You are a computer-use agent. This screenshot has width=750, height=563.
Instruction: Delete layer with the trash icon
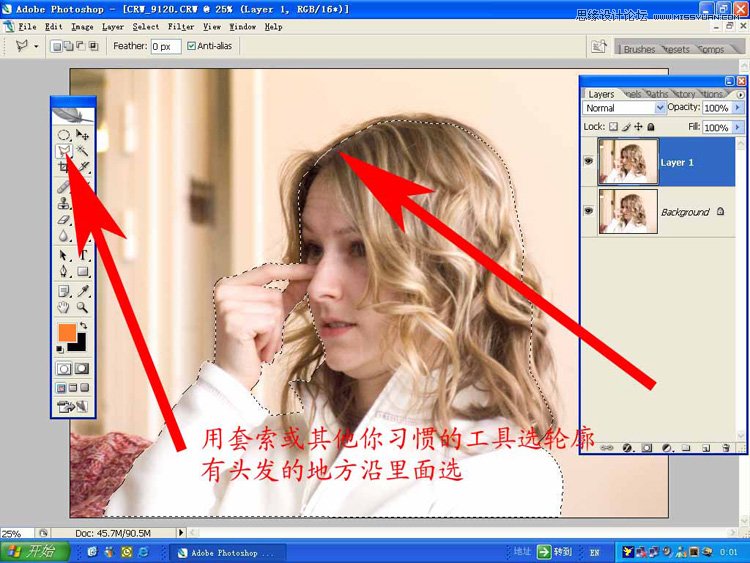click(x=726, y=448)
